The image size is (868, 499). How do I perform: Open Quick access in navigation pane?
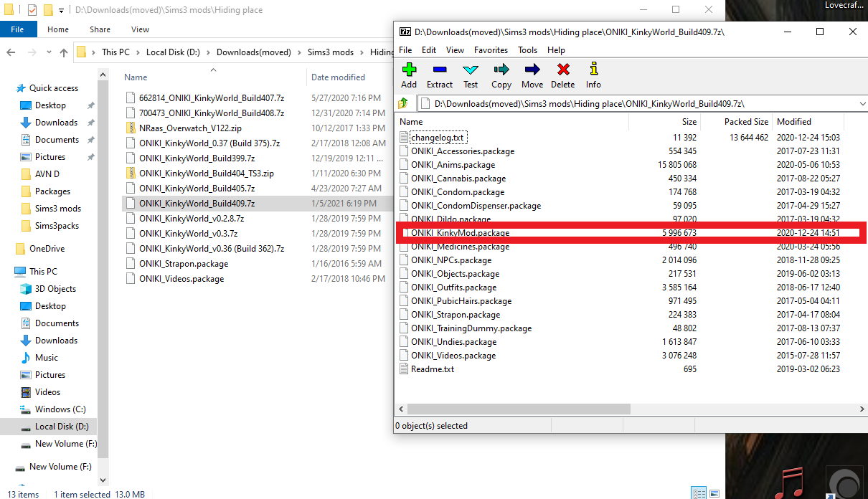coord(54,88)
